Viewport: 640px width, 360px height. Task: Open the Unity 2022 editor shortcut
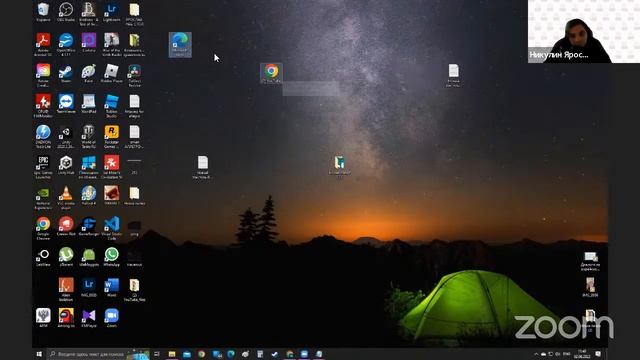(x=66, y=136)
